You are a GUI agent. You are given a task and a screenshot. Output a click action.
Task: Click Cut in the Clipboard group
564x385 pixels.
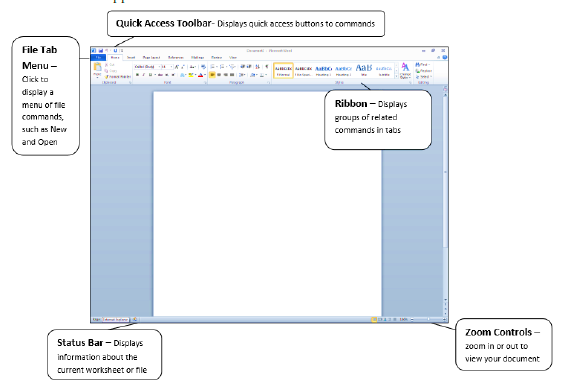(110, 64)
